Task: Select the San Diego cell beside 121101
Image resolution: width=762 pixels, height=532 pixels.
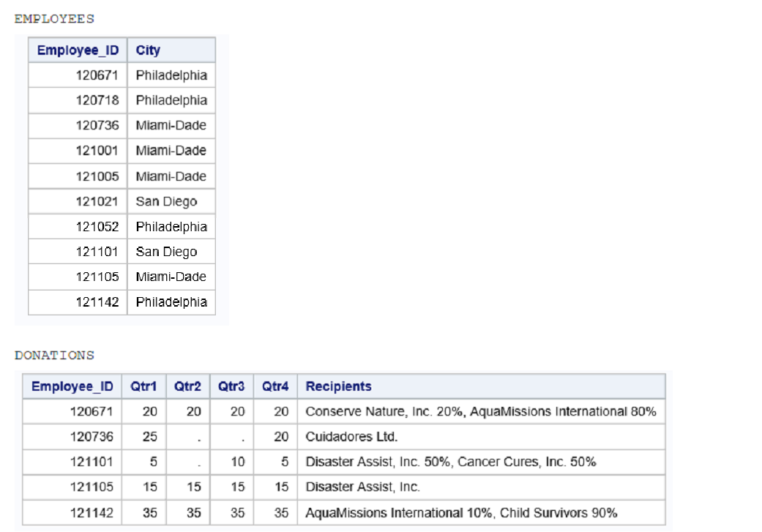Action: tap(166, 252)
